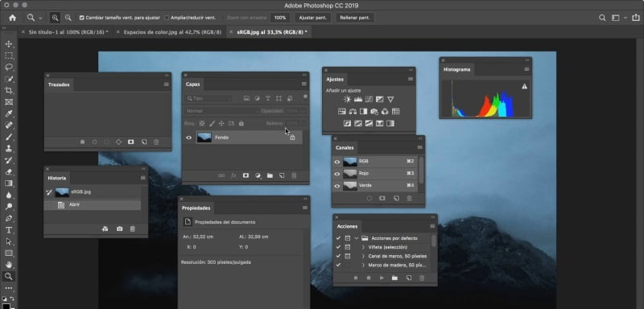Select the Crop tool
Viewport: 644px width, 309px height.
tap(9, 90)
